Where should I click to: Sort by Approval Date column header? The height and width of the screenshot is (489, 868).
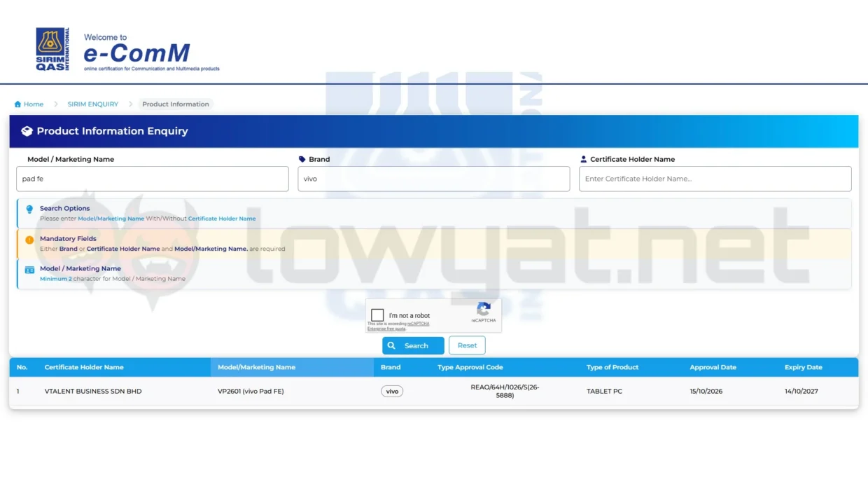[713, 367]
